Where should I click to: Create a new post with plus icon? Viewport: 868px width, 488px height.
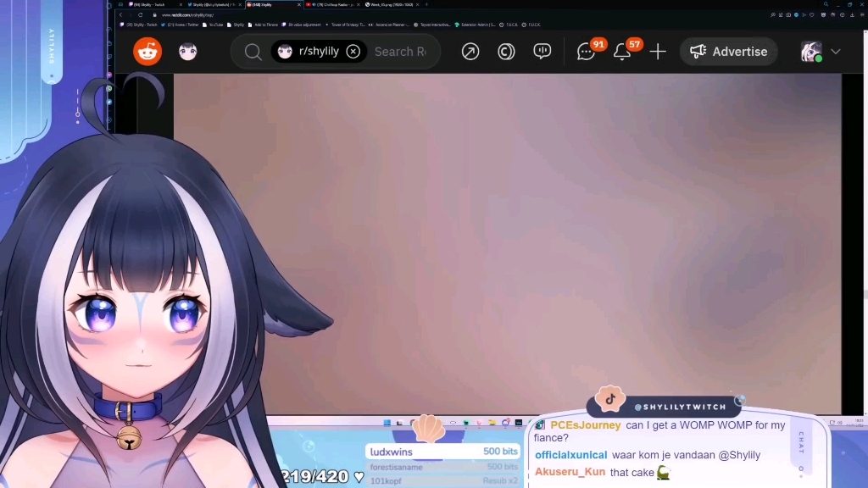(658, 52)
